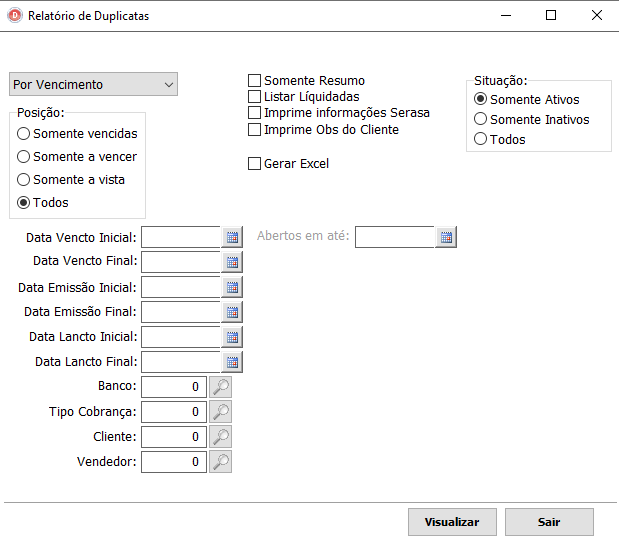620x543 pixels.
Task: Open calendar for Data Vencto Inicial
Action: pos(232,237)
